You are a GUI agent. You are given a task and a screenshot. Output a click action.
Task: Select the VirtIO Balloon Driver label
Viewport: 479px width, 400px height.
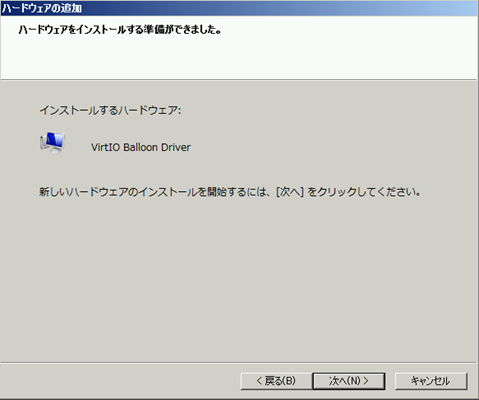coord(141,147)
